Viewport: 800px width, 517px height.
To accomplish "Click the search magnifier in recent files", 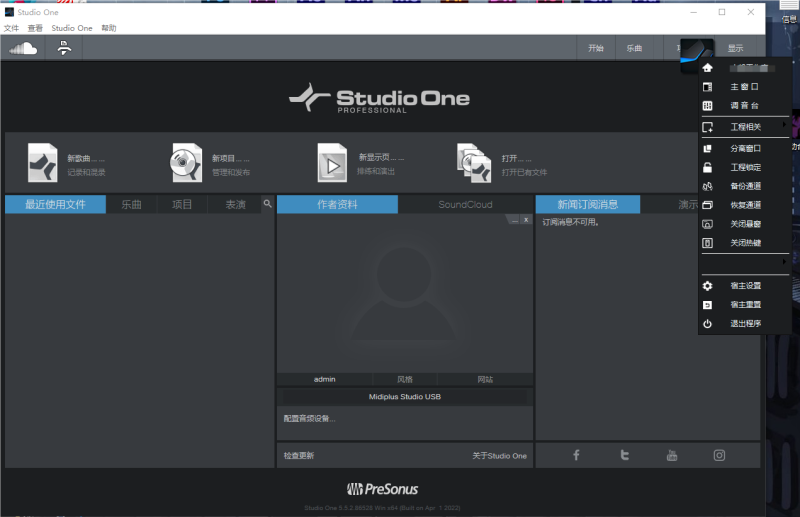I will point(267,204).
